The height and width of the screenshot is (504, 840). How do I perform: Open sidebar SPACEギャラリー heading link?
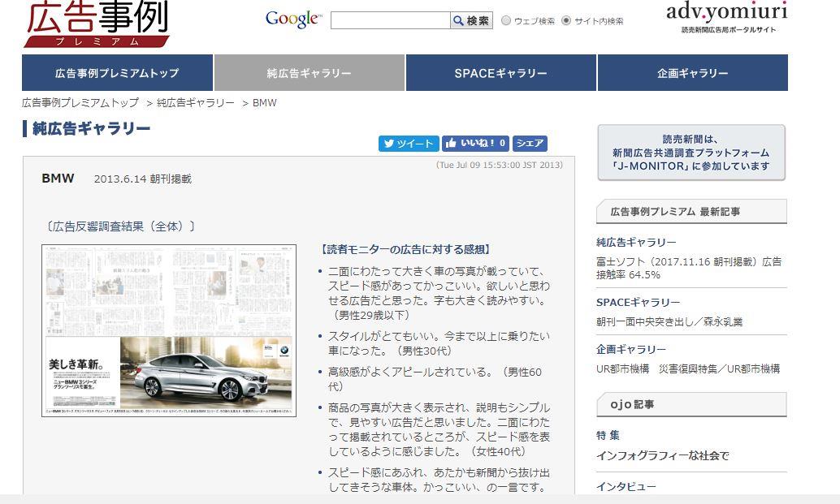pos(638,302)
